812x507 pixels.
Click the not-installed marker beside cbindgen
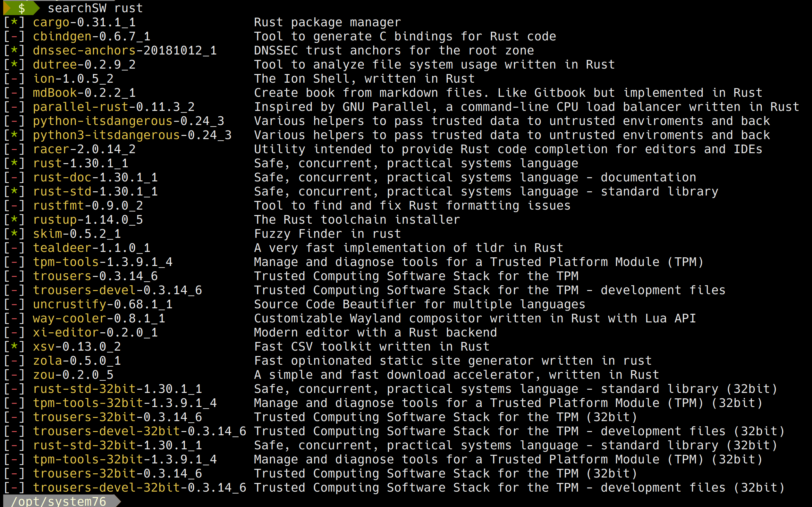pyautogui.click(x=14, y=37)
